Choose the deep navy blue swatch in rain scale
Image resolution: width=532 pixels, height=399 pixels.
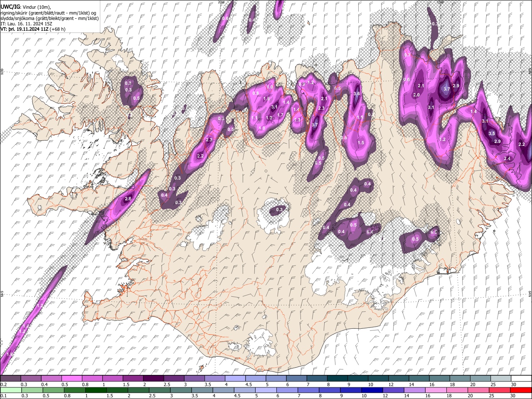[x=373, y=390]
